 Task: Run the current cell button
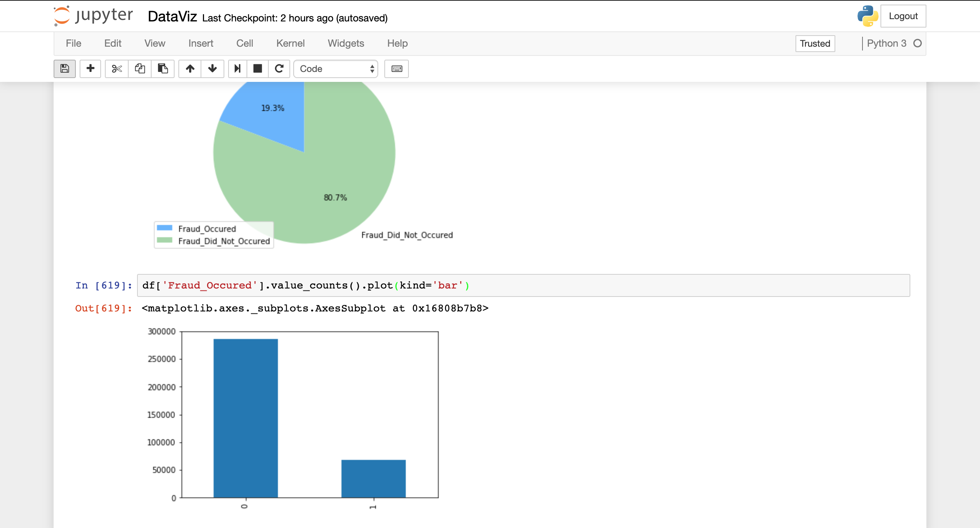[237, 68]
